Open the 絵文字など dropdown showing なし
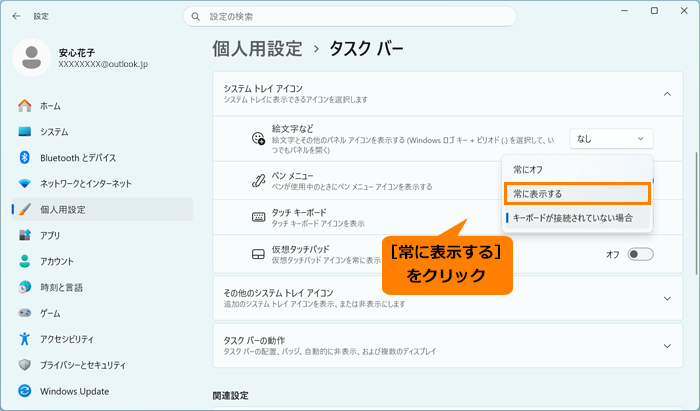 coord(611,139)
